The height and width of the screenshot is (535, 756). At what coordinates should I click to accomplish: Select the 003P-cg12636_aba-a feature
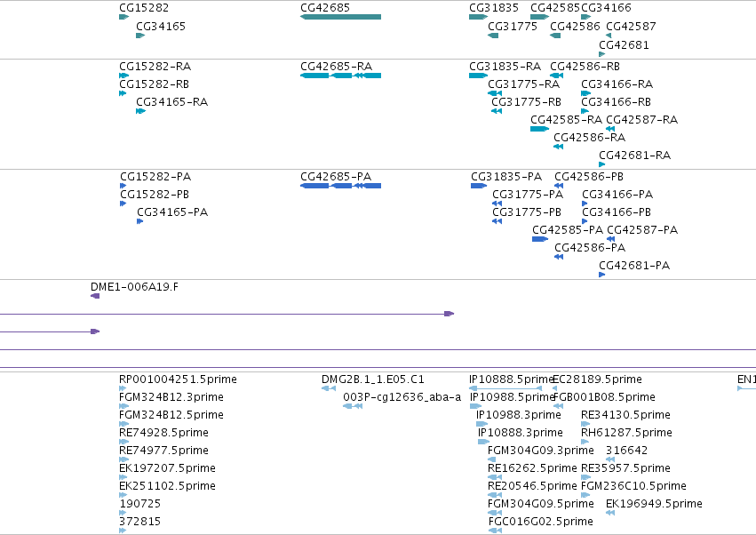(353, 406)
